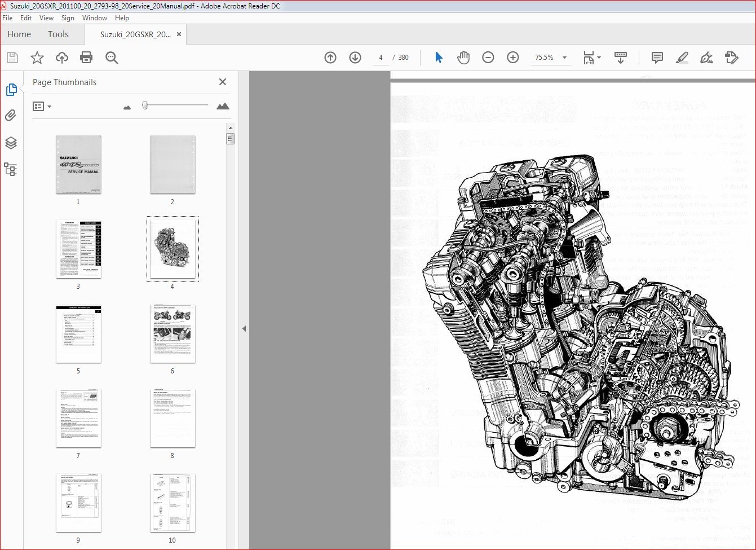Click the Page Thumbnails panel title
The image size is (756, 550).
(64, 82)
